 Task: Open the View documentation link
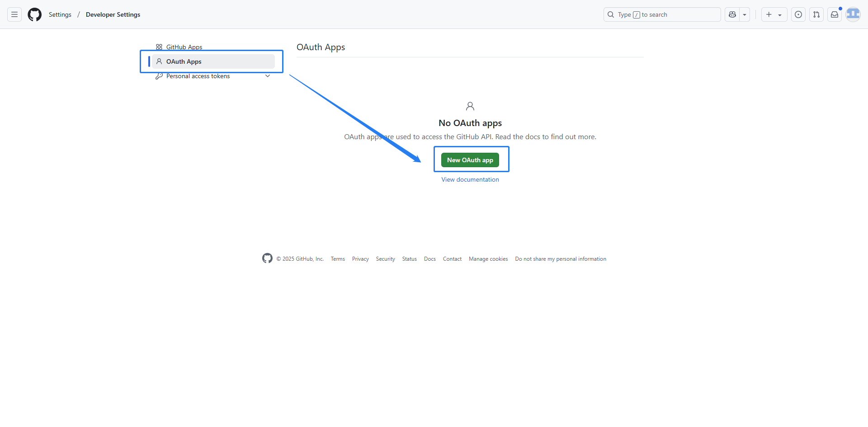pos(470,179)
